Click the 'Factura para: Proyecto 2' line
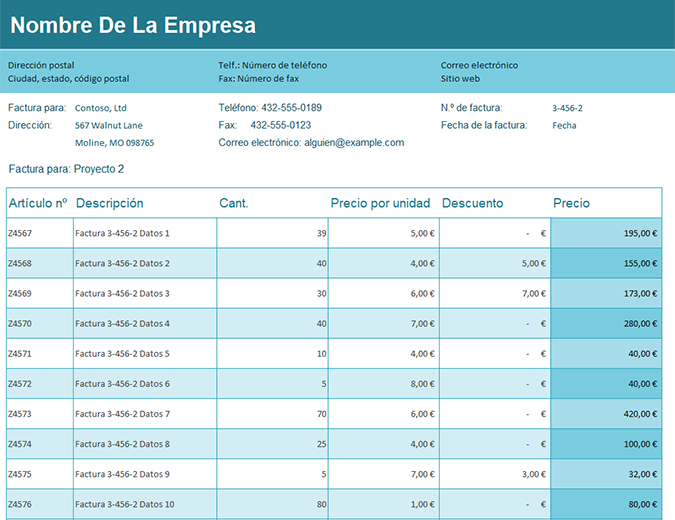 tap(66, 169)
